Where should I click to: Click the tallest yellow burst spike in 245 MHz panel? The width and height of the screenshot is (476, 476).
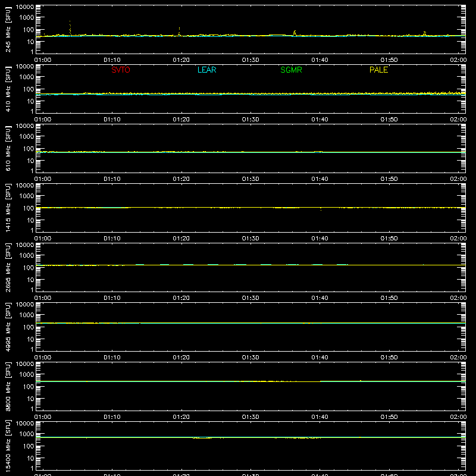click(x=70, y=28)
